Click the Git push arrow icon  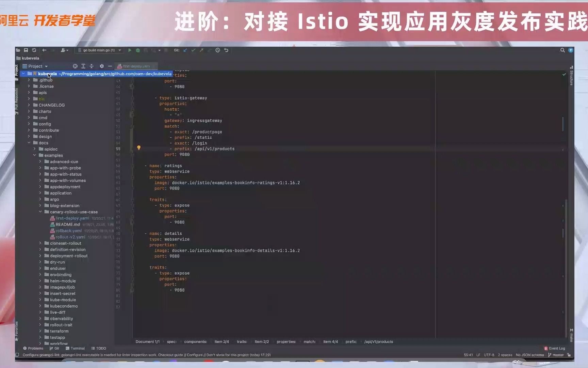201,50
